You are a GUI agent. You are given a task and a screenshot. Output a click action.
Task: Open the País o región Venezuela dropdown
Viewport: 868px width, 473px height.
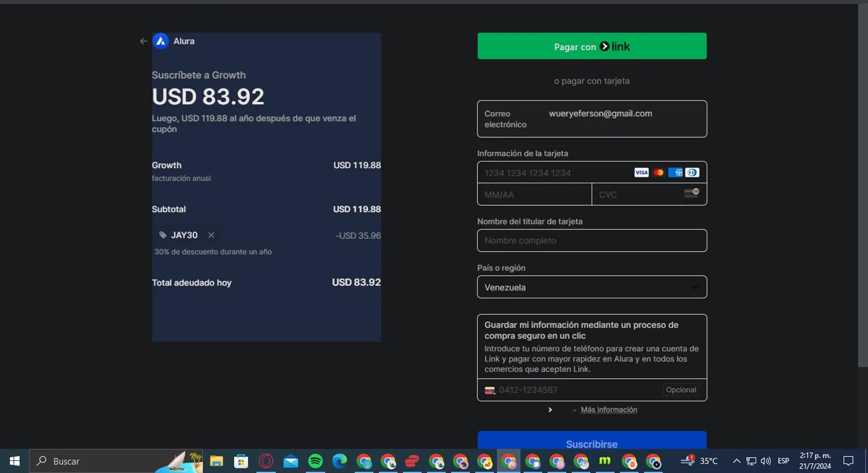click(592, 287)
